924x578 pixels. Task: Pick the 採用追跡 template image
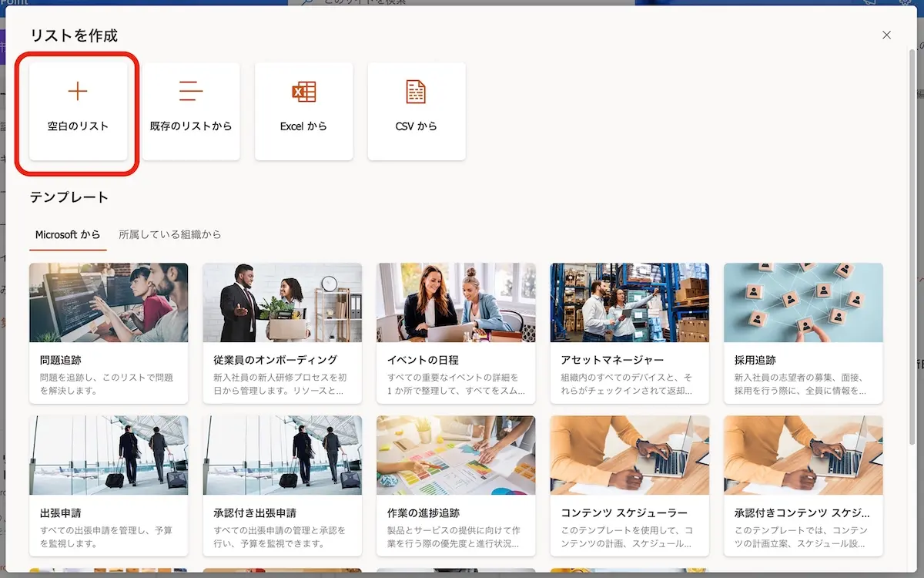coord(803,303)
